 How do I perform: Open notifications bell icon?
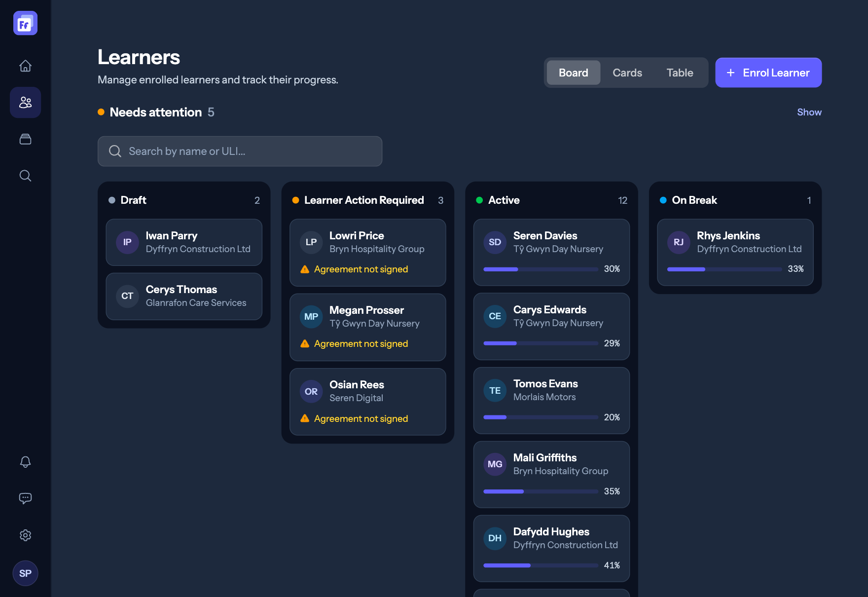[x=25, y=462]
